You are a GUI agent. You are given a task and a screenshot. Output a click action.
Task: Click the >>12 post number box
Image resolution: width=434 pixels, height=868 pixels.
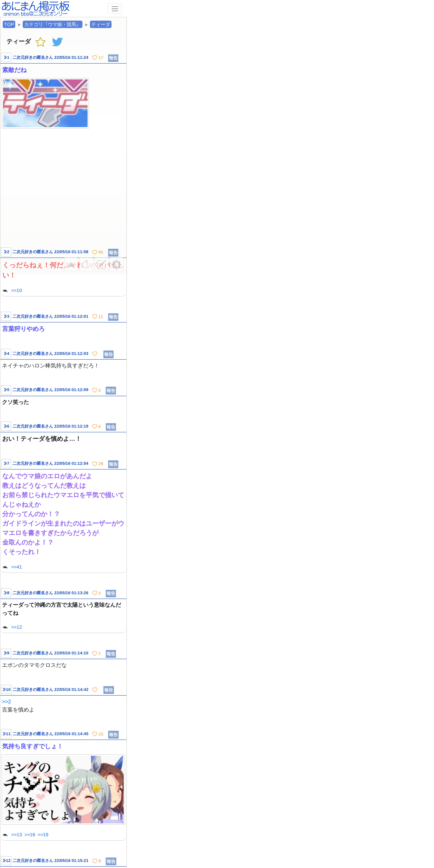click(6, 861)
